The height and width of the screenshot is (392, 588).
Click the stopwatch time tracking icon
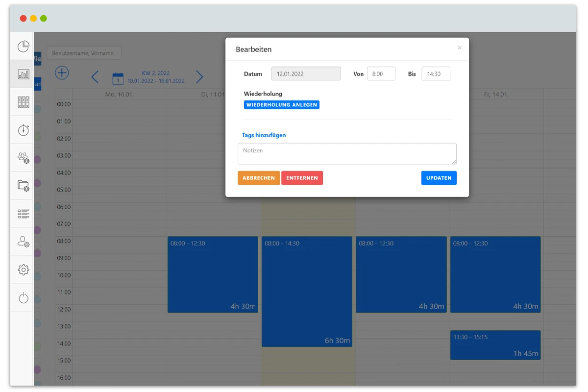[x=23, y=130]
